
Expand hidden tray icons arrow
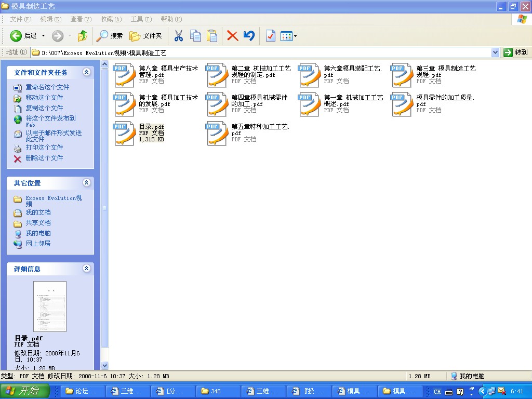click(483, 391)
